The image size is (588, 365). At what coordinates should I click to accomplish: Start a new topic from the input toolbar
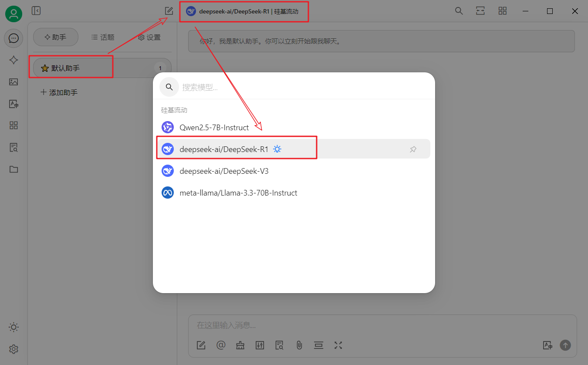(x=201, y=345)
